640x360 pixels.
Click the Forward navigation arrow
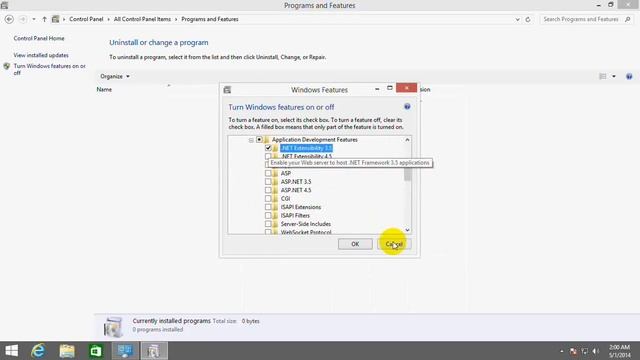click(23, 19)
